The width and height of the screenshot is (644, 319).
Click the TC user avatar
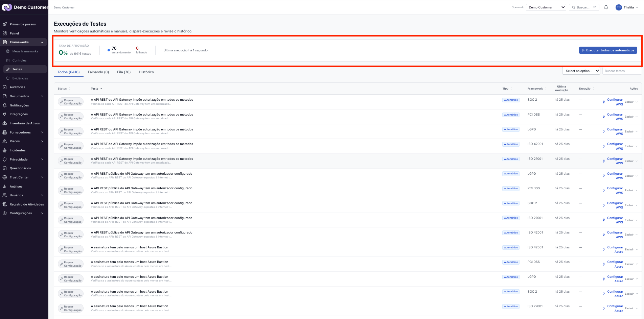click(619, 7)
